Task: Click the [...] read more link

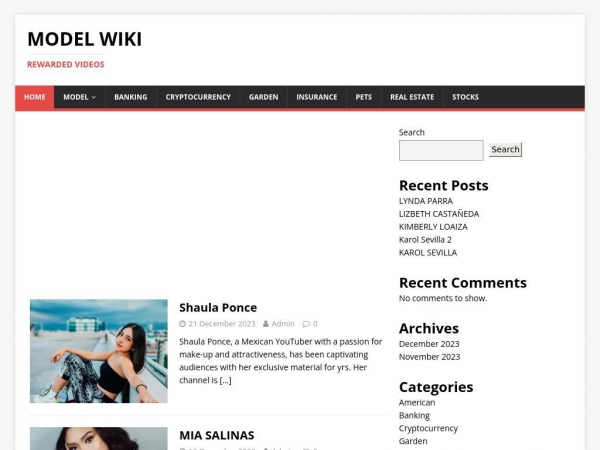Action: pyautogui.click(x=225, y=380)
